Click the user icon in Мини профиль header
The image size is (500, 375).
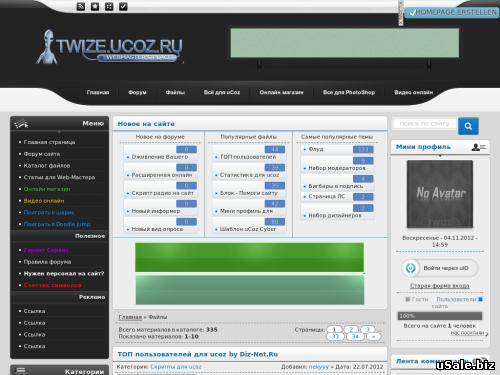pyautogui.click(x=479, y=147)
